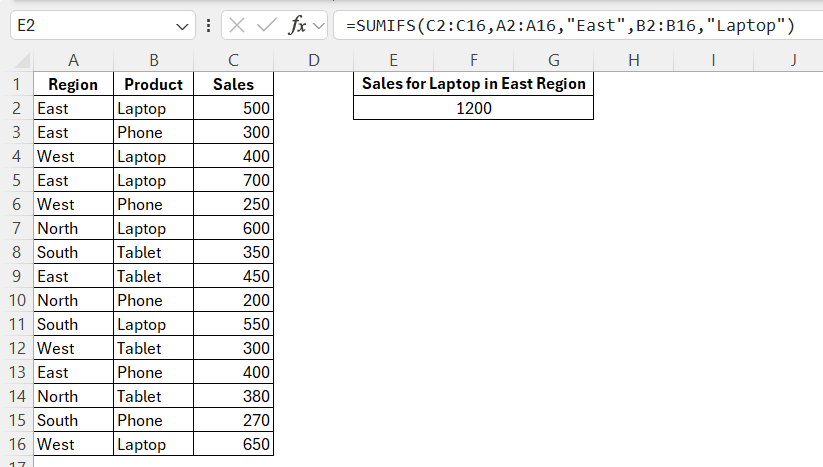Viewport: 823px width, 467px height.
Task: Click the Sales header cell
Action: coord(233,84)
